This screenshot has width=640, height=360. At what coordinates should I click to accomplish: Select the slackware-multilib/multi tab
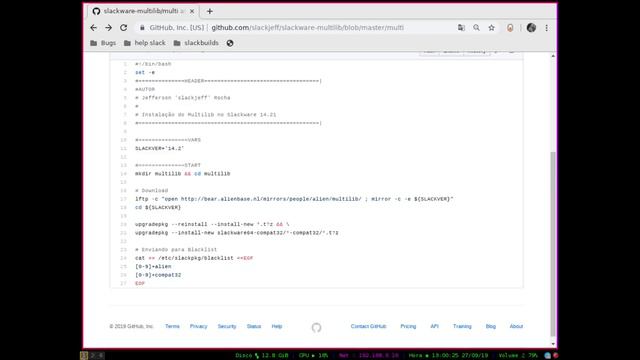[x=143, y=11]
